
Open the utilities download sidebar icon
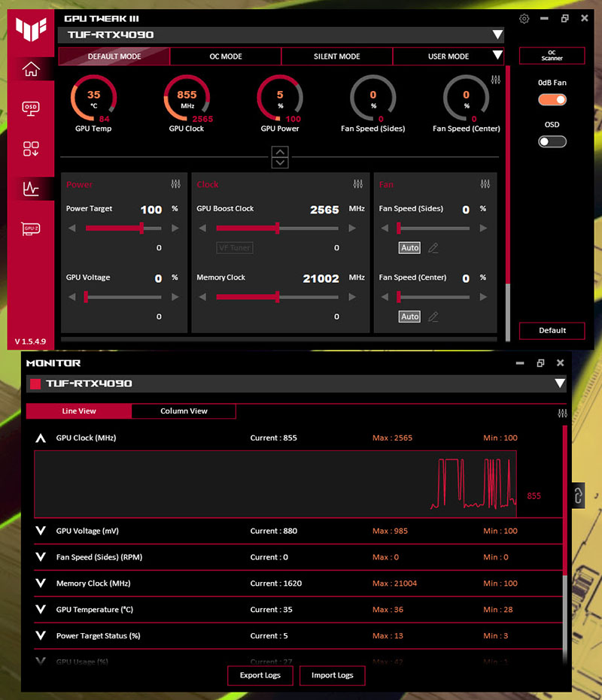click(31, 149)
